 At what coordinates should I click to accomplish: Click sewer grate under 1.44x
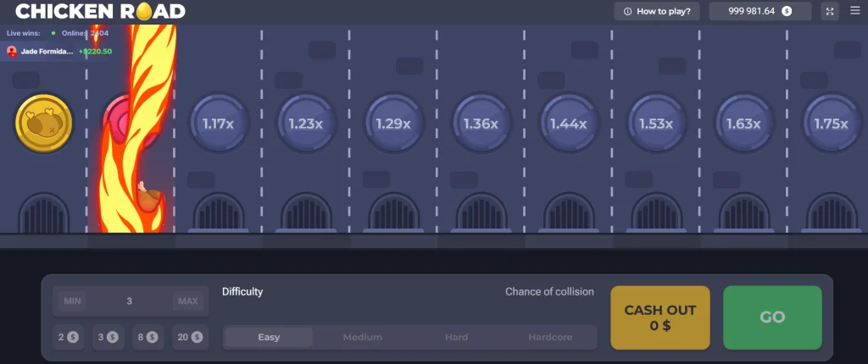(x=569, y=212)
